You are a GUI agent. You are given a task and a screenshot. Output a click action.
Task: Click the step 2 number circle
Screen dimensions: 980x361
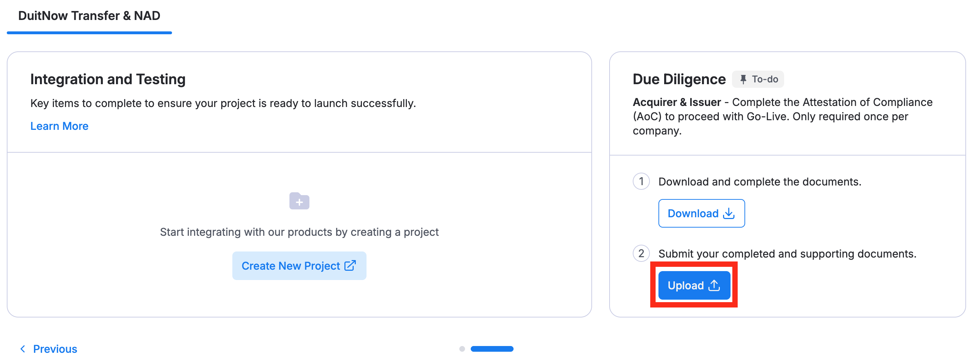click(641, 253)
